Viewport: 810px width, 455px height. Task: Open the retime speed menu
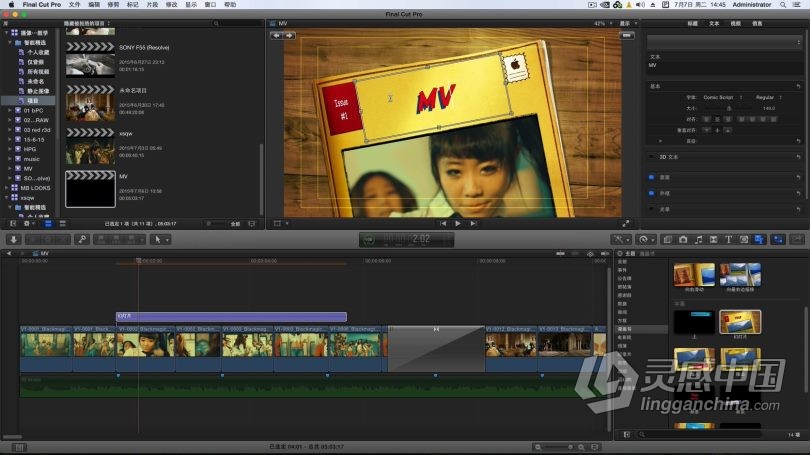pos(646,239)
